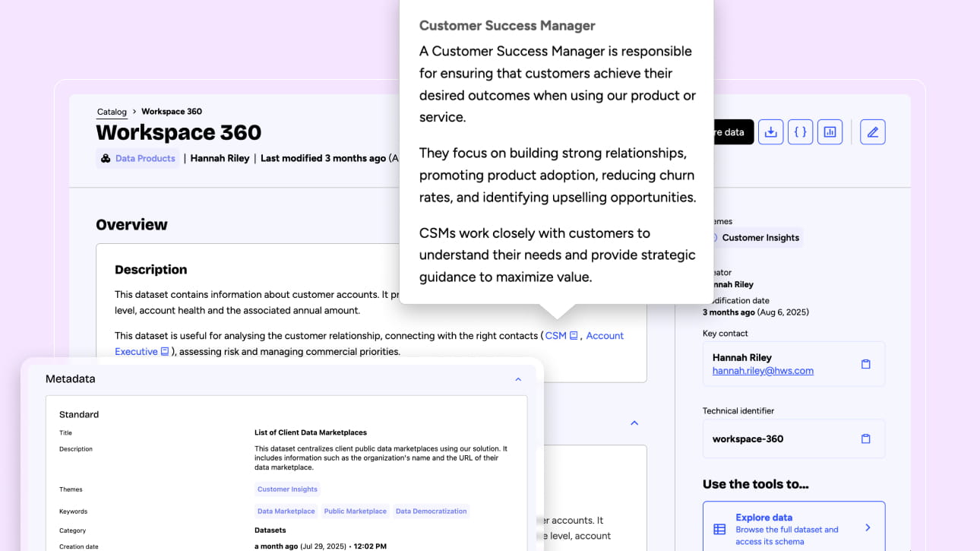Click the black data button in header
Image resolution: width=980 pixels, height=551 pixels.
[x=731, y=132]
